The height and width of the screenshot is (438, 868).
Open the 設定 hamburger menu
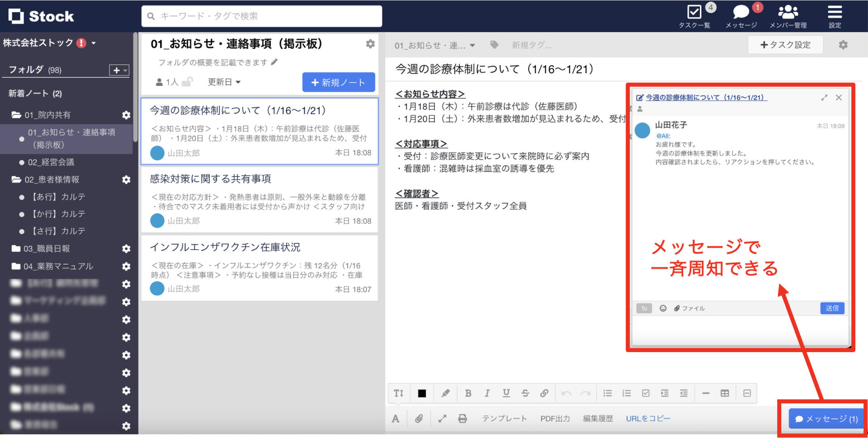click(x=835, y=12)
